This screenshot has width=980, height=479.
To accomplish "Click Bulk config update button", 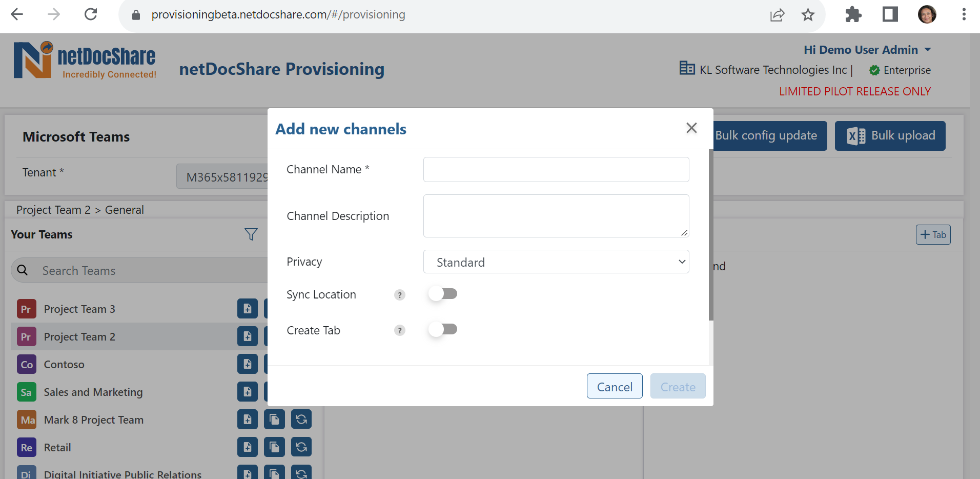I will [x=769, y=136].
